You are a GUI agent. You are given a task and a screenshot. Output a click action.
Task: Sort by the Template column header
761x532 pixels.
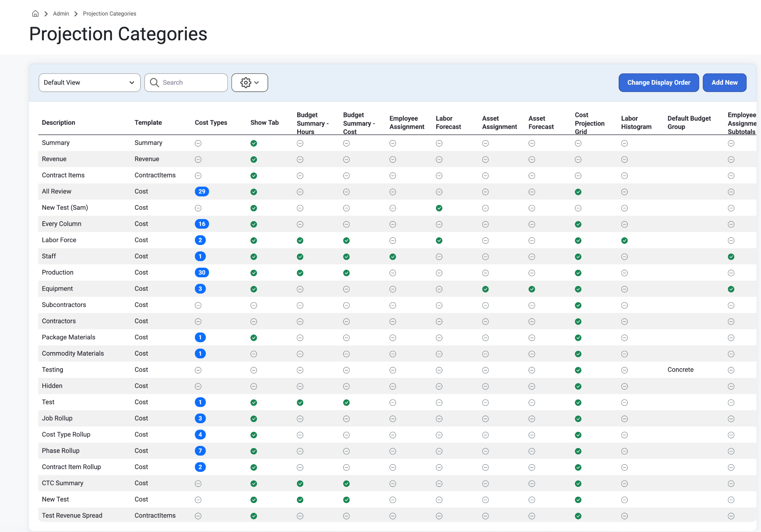[148, 123]
